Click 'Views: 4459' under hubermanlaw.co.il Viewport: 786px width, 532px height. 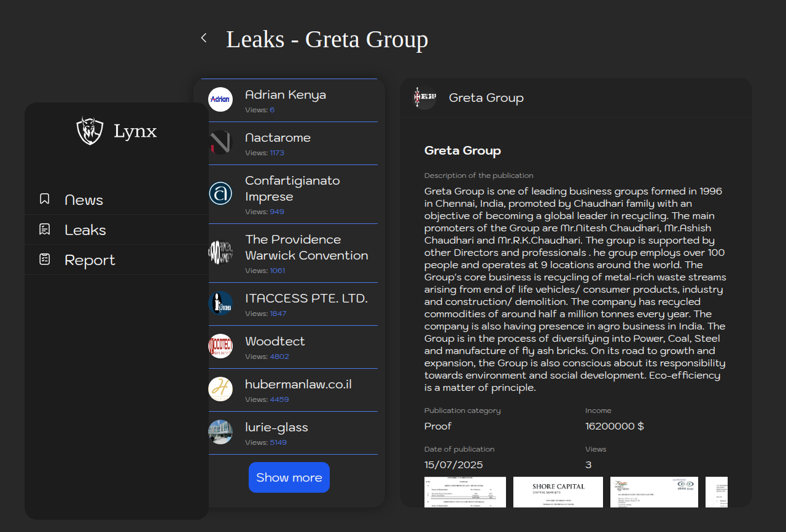point(267,399)
